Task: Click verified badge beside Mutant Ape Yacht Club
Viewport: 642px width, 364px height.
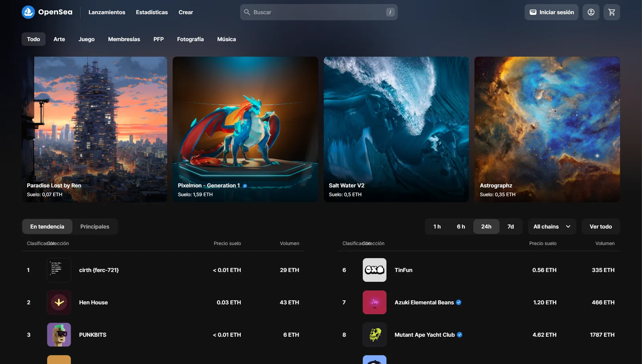Action: [460, 335]
